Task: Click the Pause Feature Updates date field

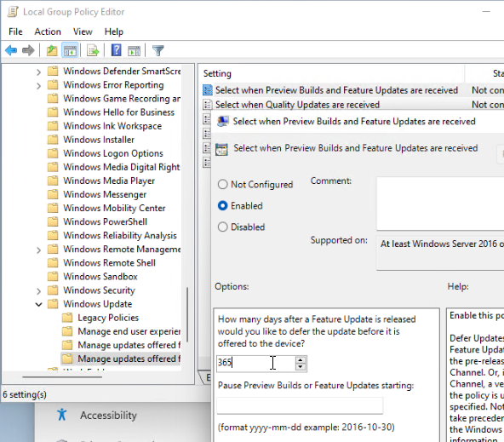Action: pos(300,405)
